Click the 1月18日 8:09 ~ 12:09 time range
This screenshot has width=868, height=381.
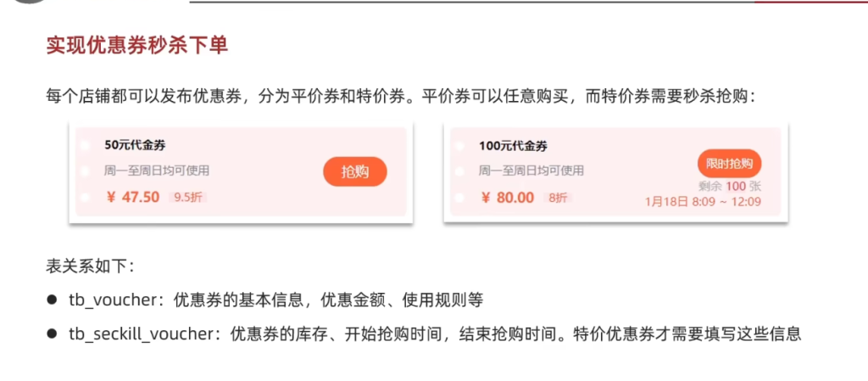click(703, 202)
